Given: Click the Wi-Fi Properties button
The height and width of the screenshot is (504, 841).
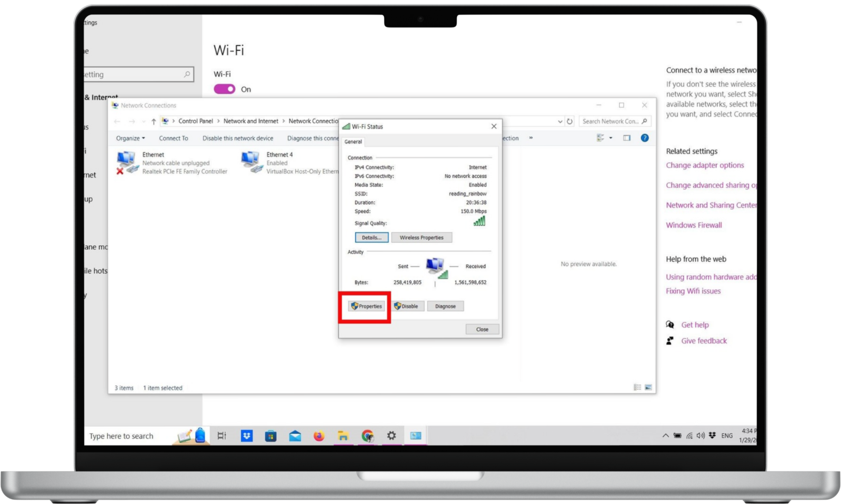Looking at the screenshot, I should (x=366, y=306).
